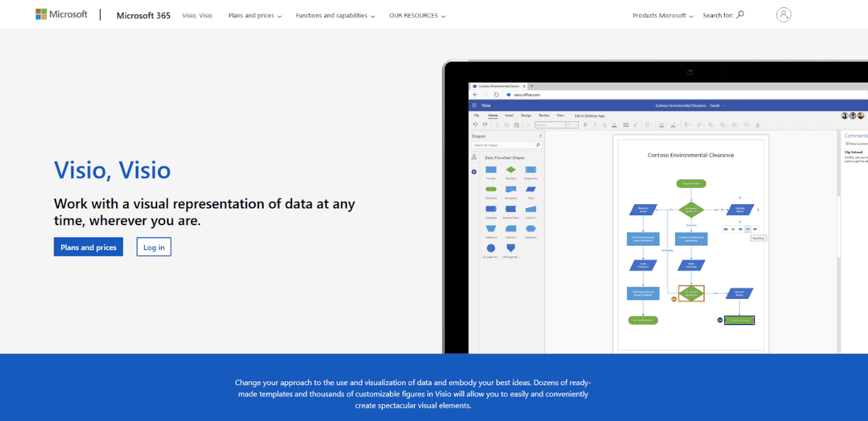
Task: Pick the Database shape in Shapes panel
Action: point(491,209)
